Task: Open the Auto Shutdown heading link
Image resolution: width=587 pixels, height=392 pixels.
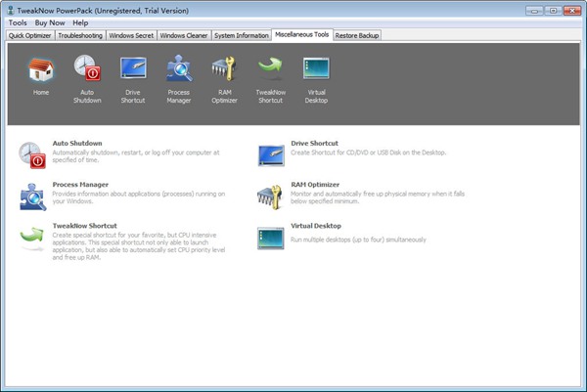Action: click(x=77, y=144)
